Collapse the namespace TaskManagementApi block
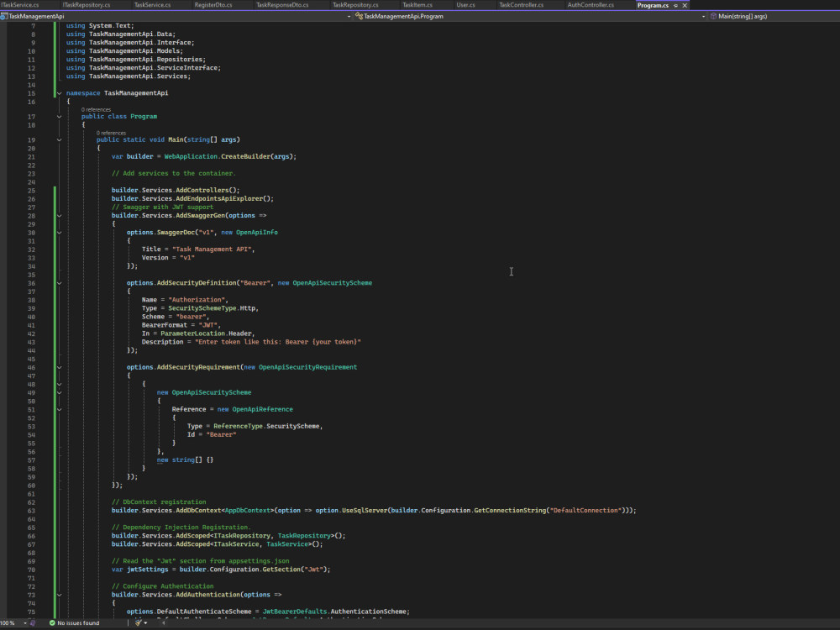Screen dimensions: 840x630 point(60,93)
